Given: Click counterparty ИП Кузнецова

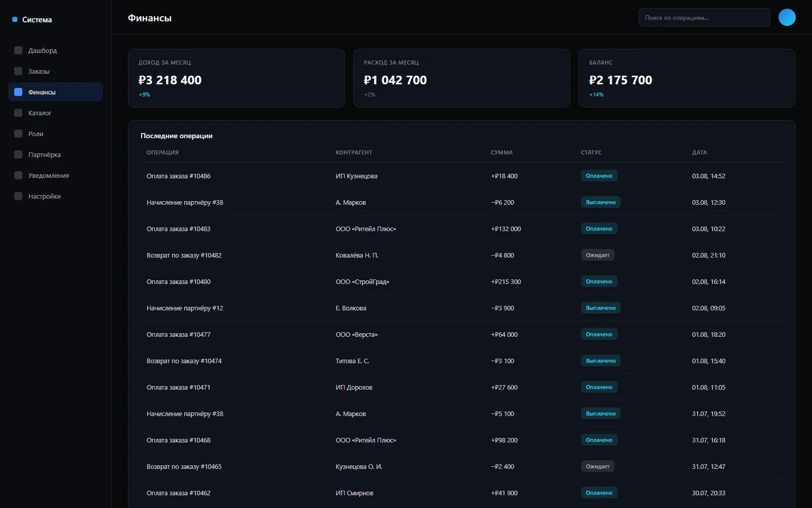Looking at the screenshot, I should coord(356,176).
